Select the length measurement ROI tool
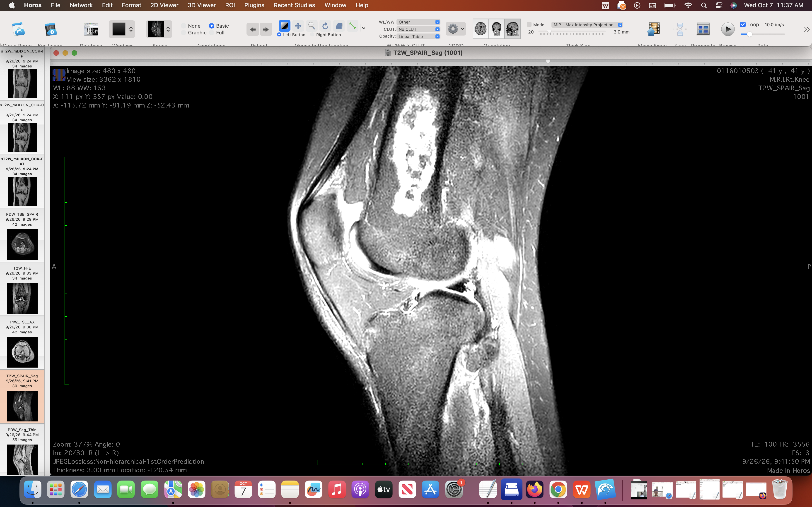This screenshot has width=812, height=507. click(x=352, y=26)
